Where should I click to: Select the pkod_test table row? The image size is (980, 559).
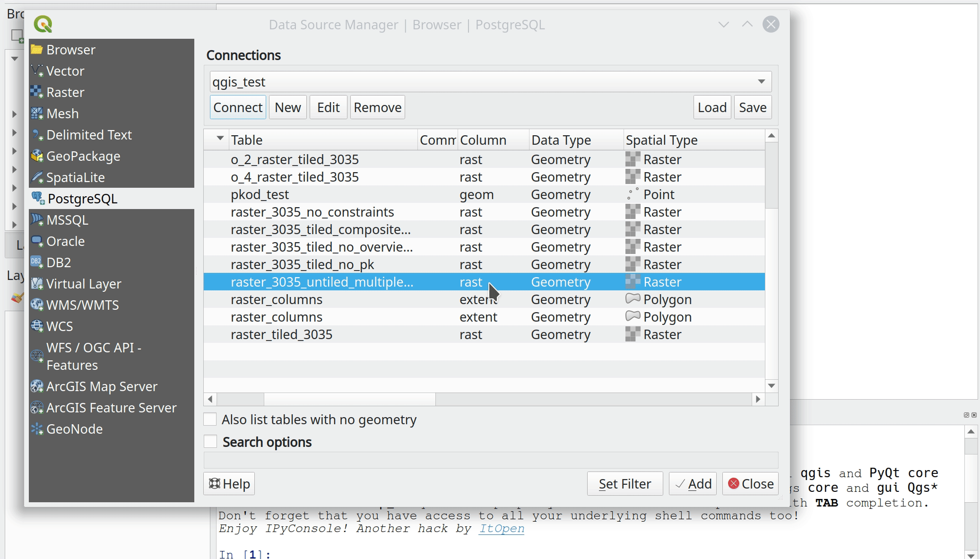(x=260, y=194)
